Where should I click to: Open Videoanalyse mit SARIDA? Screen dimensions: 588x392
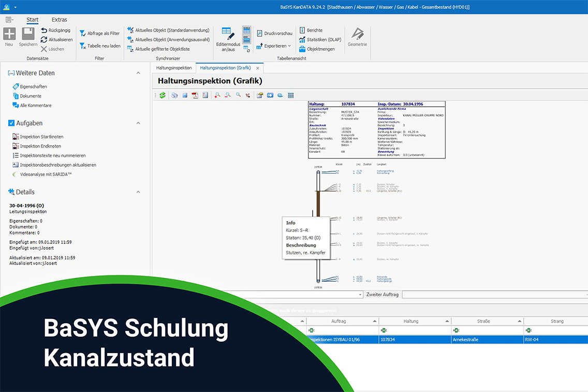click(x=46, y=175)
